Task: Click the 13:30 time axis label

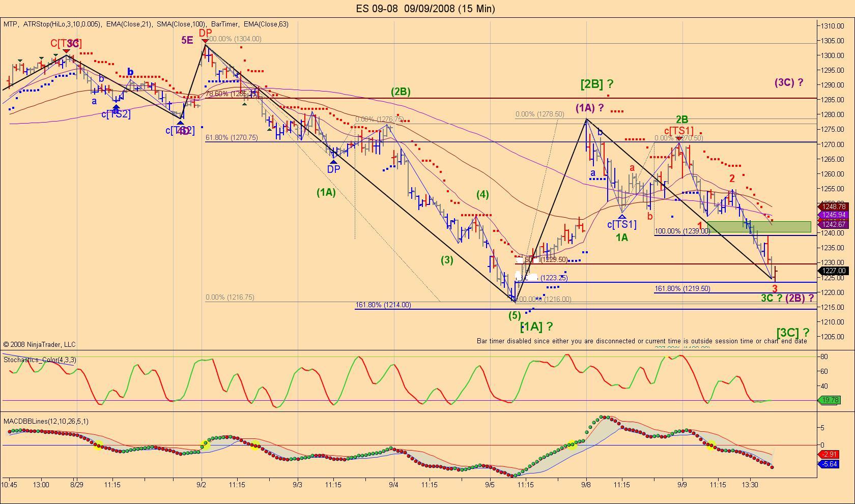Action: click(x=750, y=485)
